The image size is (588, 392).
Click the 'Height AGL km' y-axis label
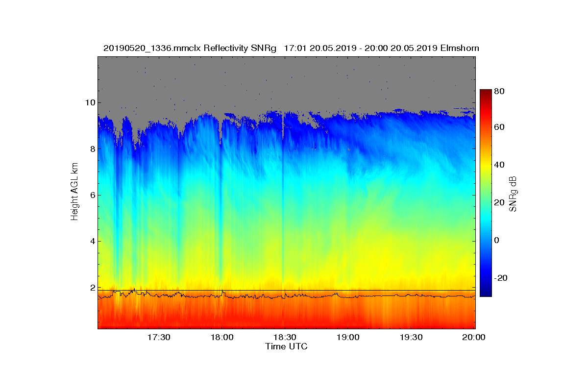pos(74,192)
